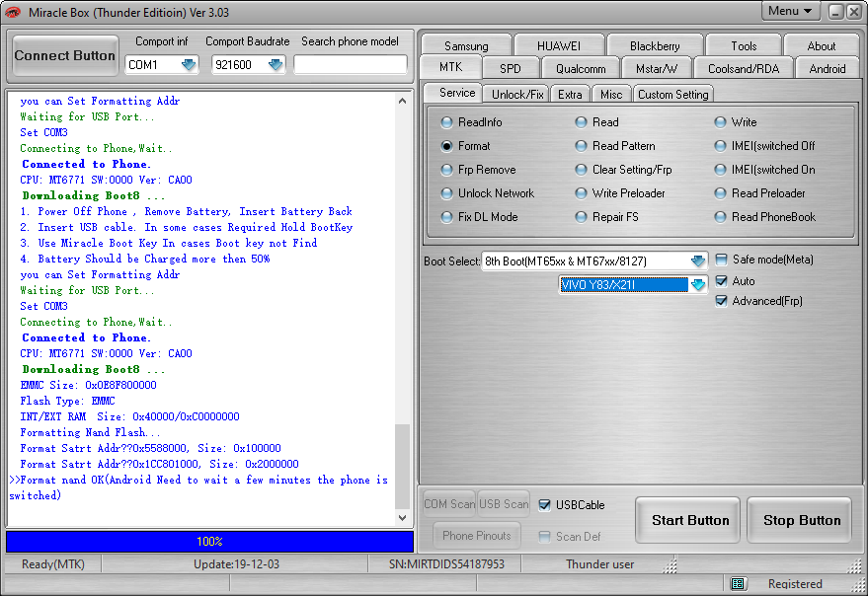The image size is (868, 596).
Task: Click the Miracle Box red logo icon
Action: (x=12, y=12)
